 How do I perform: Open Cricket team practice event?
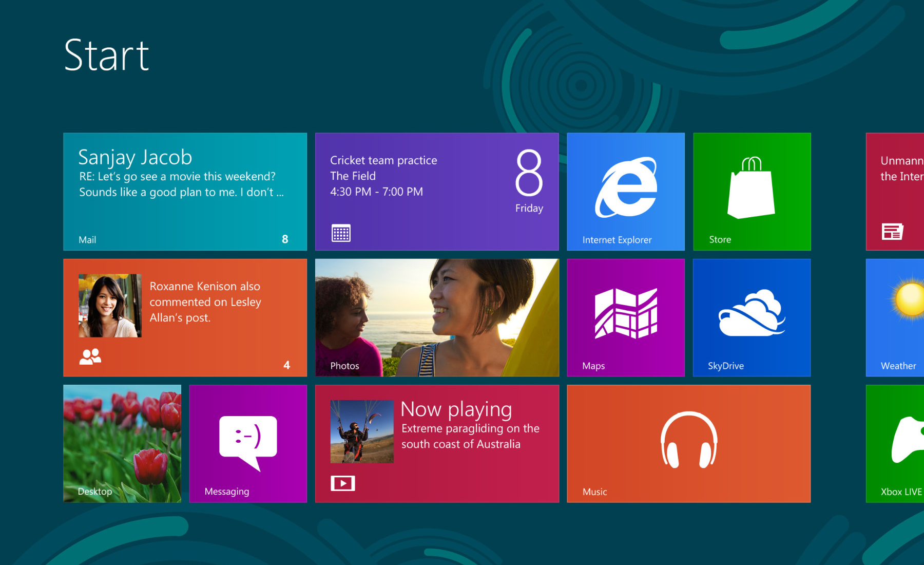click(383, 160)
